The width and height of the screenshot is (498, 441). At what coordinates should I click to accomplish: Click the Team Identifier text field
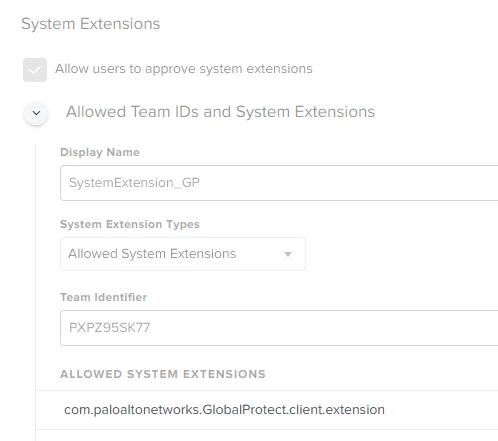[x=279, y=328]
